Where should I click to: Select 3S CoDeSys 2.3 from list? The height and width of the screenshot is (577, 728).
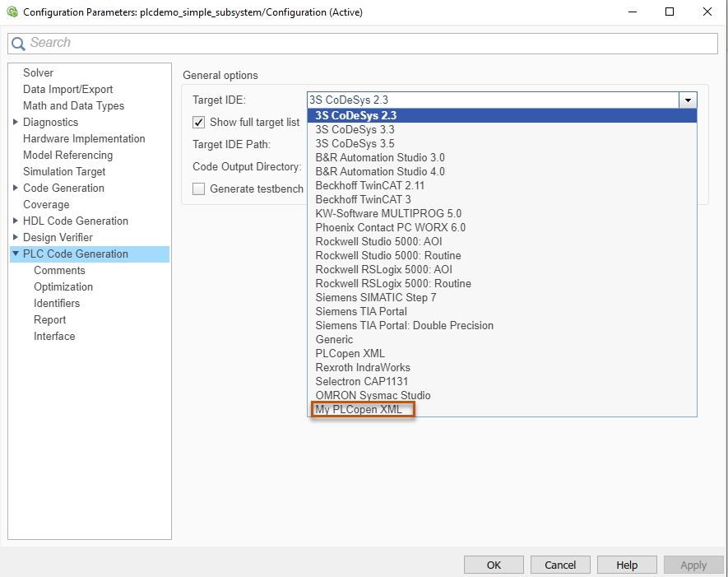click(x=503, y=115)
